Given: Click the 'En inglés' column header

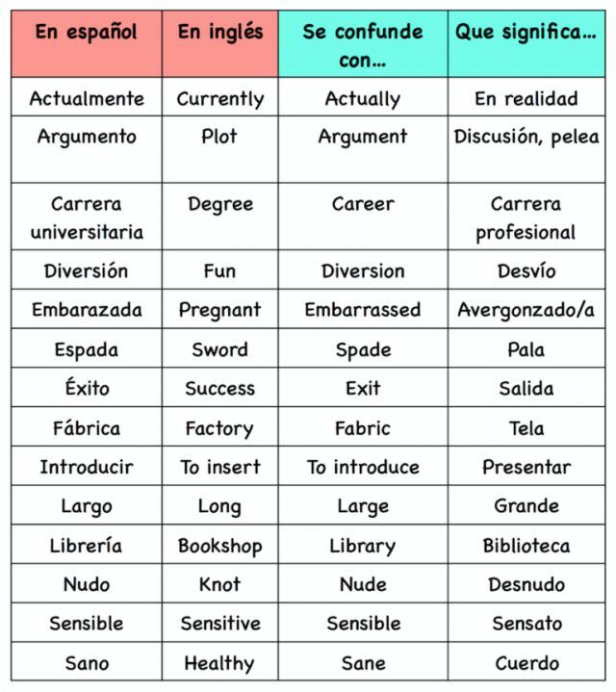Looking at the screenshot, I should tap(219, 32).
